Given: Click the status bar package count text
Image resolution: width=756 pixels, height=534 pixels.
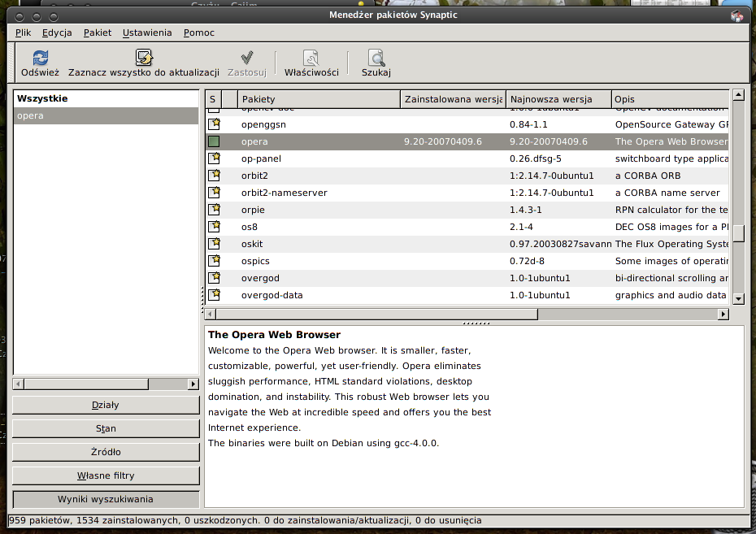Looking at the screenshot, I should point(245,520).
